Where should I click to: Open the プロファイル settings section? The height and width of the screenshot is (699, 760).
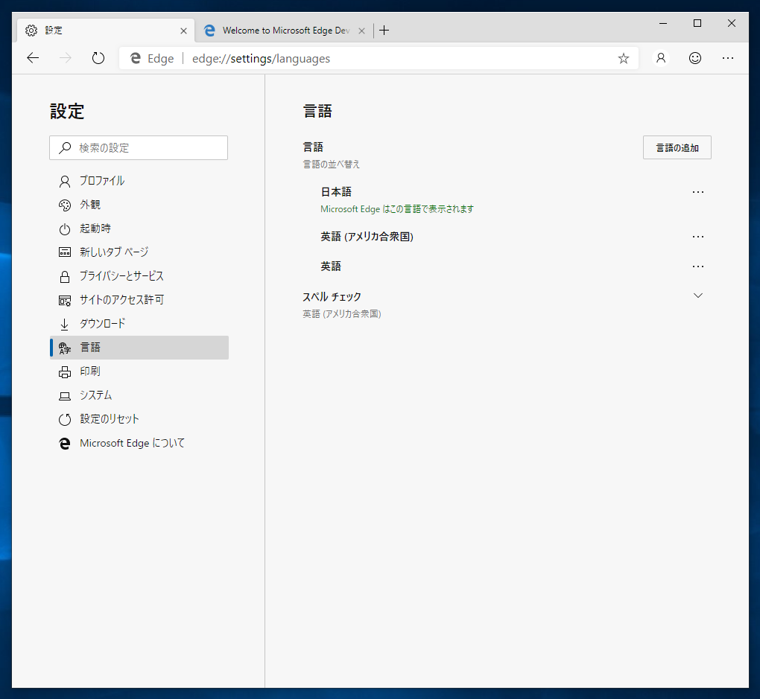point(139,181)
